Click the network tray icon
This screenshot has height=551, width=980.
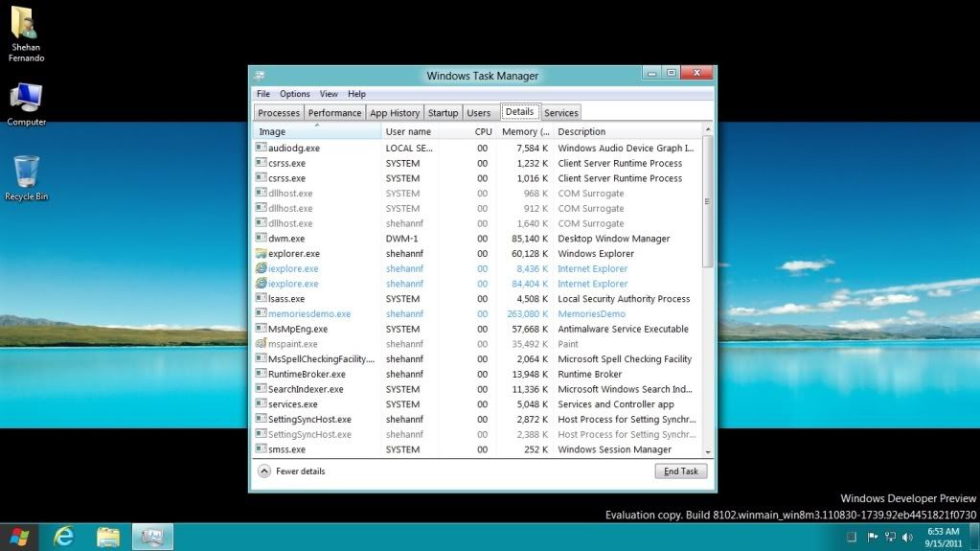coord(890,537)
